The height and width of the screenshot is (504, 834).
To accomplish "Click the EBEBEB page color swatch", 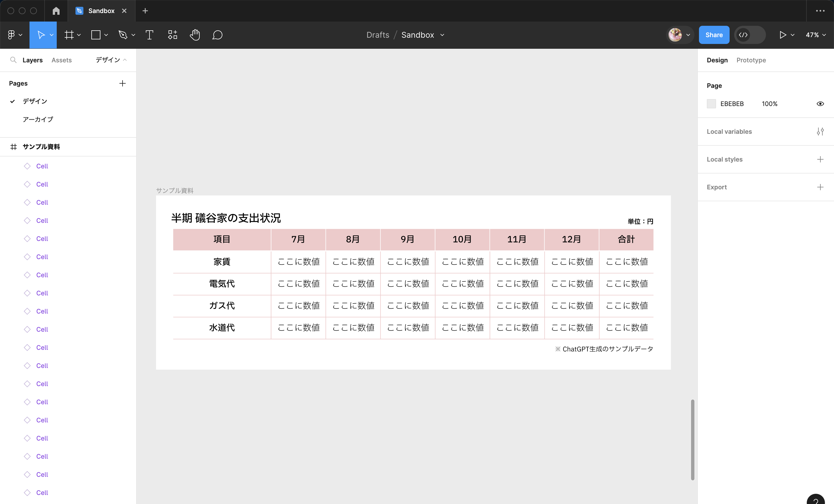I will [x=711, y=104].
